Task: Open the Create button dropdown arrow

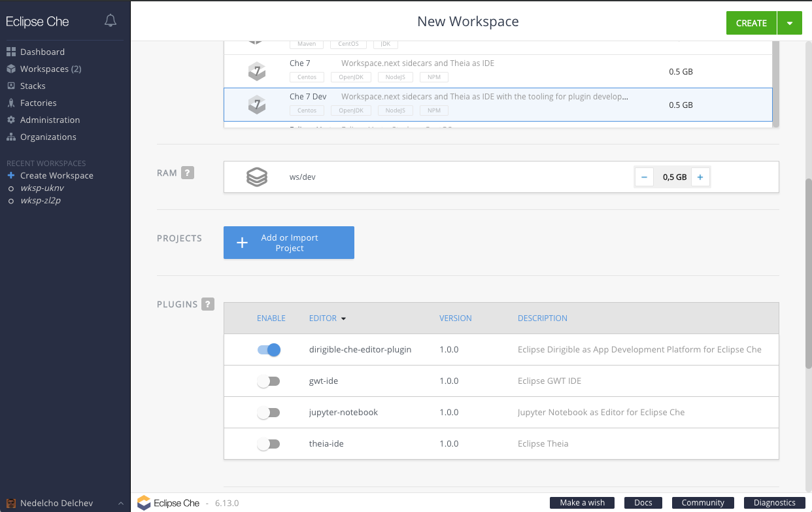Action: tap(790, 23)
